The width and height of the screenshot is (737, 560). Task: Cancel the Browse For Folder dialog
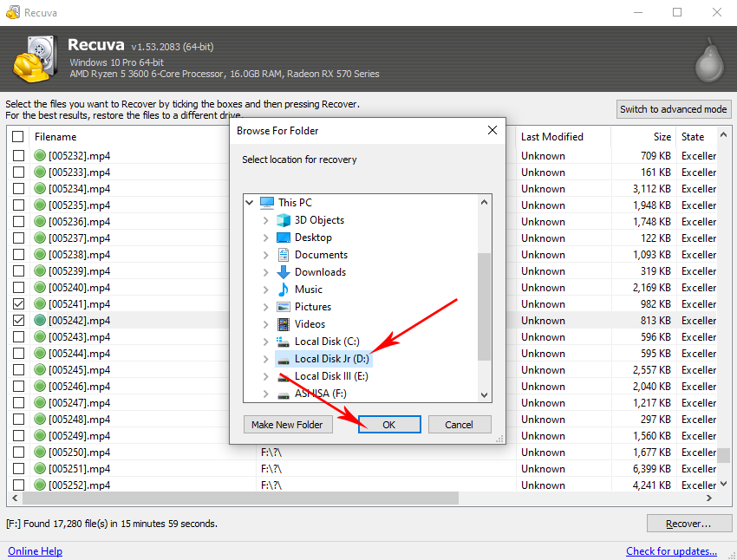pos(460,425)
